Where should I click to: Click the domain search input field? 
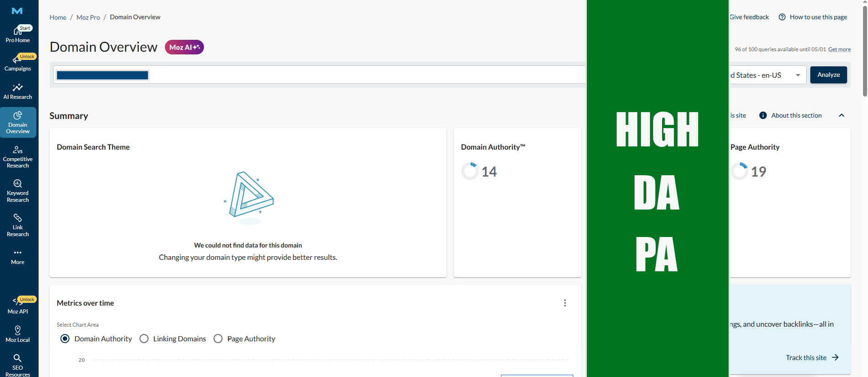319,75
